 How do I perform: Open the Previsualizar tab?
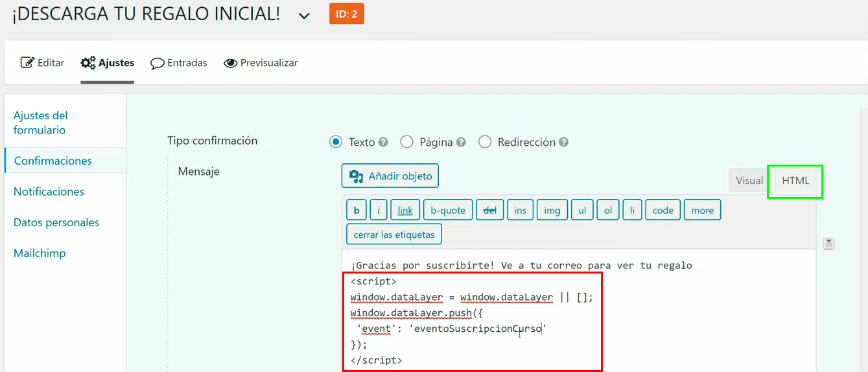point(261,63)
